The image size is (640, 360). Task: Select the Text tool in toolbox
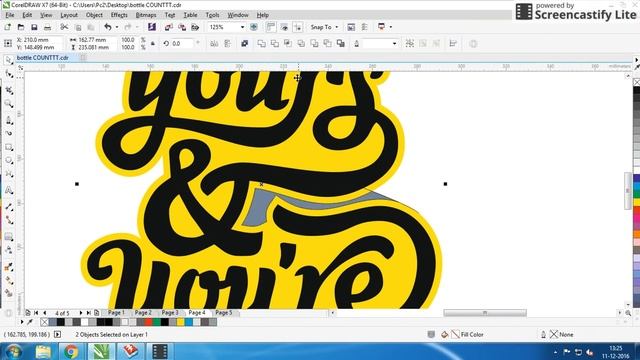click(9, 190)
